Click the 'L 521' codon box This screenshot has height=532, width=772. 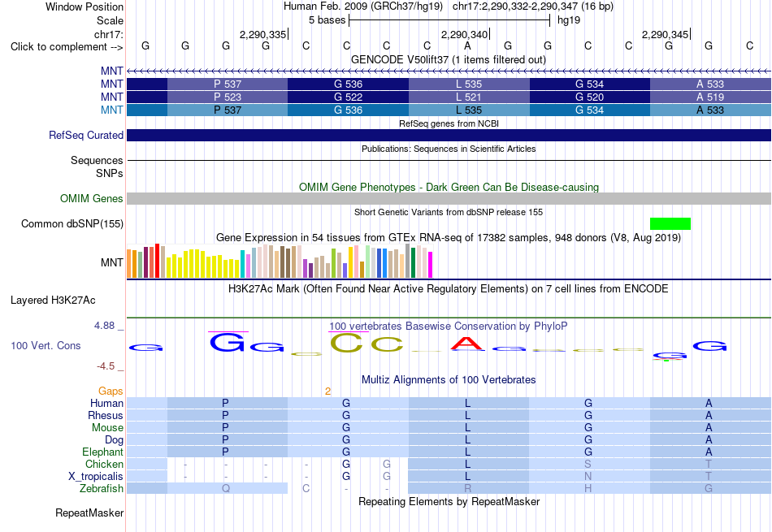pyautogui.click(x=469, y=97)
